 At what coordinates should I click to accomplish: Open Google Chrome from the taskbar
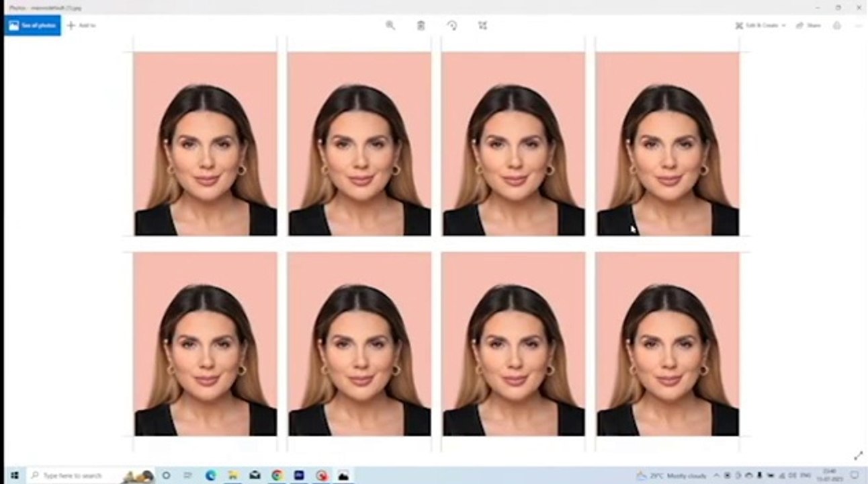(277, 475)
